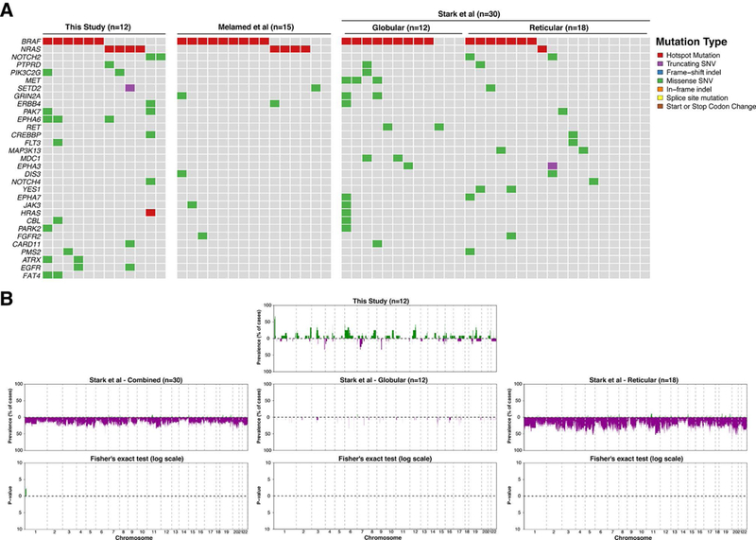The width and height of the screenshot is (756, 540).
Task: Click the MAP3K13 gene row label
Action: tap(26, 150)
